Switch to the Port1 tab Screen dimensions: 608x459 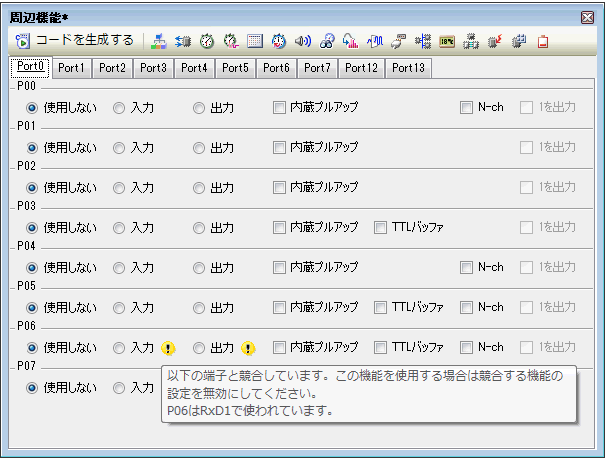71,68
